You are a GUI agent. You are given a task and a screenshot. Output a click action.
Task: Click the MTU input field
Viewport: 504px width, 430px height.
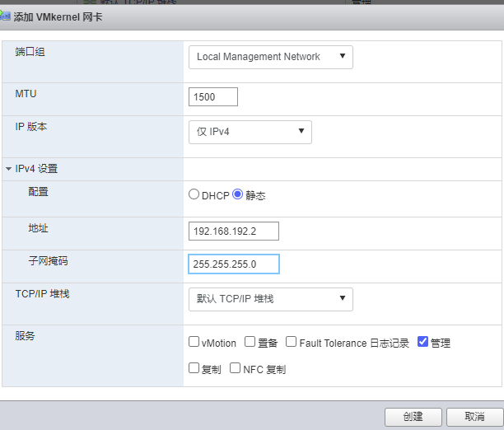click(x=212, y=97)
